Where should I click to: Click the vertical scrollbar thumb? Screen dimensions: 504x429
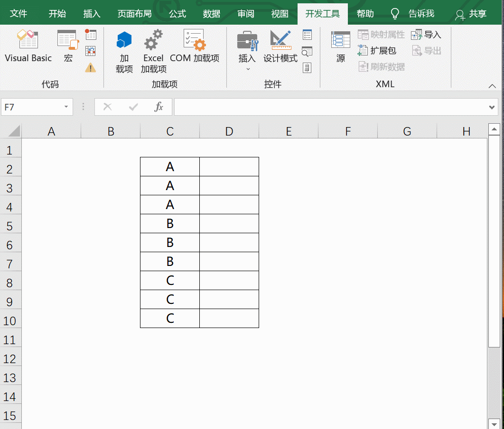click(x=494, y=241)
